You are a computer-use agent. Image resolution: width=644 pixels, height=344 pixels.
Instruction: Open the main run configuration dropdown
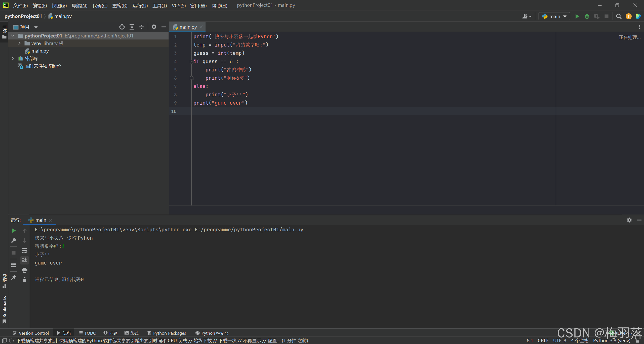point(554,16)
